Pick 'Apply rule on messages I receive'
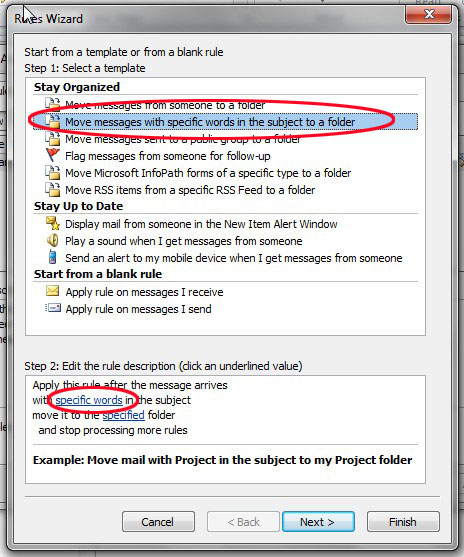The image size is (464, 557). [x=144, y=292]
